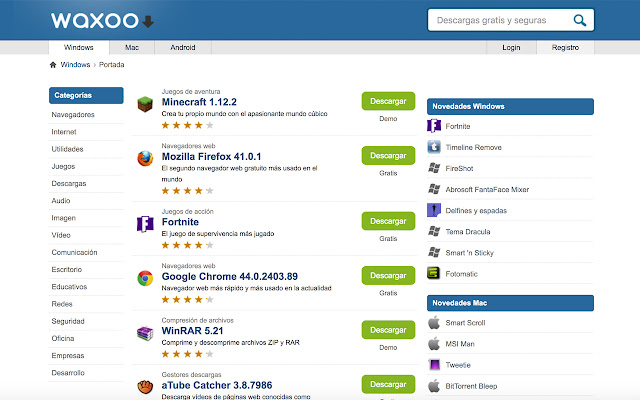The width and height of the screenshot is (640, 400).
Task: Click the FireShot Windows flag icon
Action: pos(434,168)
